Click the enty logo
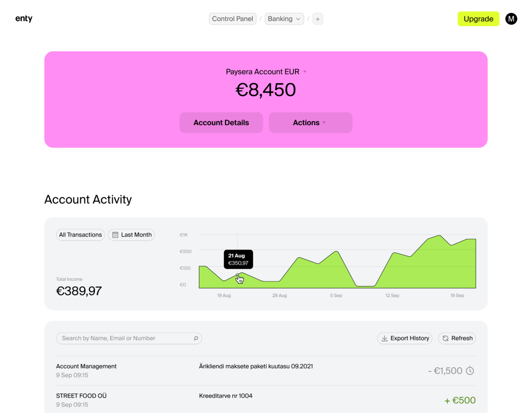 pos(24,18)
